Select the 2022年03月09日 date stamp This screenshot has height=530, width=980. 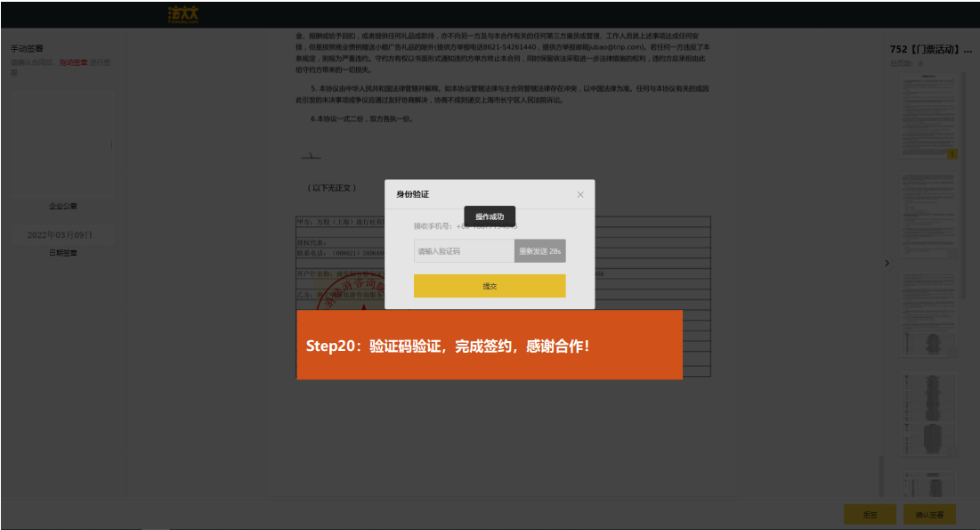coord(60,235)
